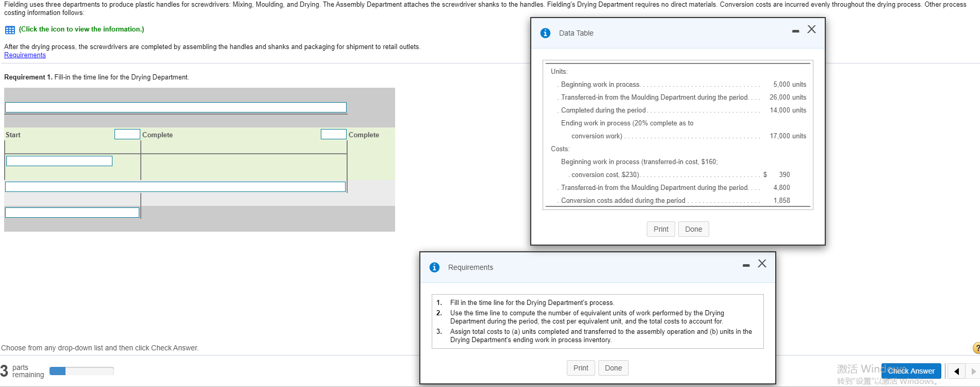Click the Check Answer button
980x387 pixels.
click(x=911, y=371)
